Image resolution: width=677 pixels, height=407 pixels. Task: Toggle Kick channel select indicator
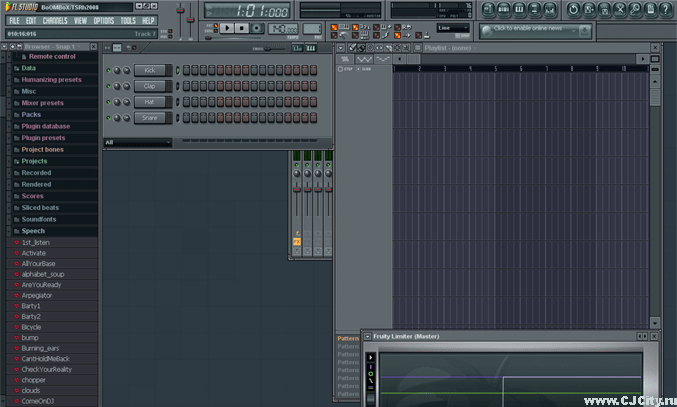click(x=177, y=70)
